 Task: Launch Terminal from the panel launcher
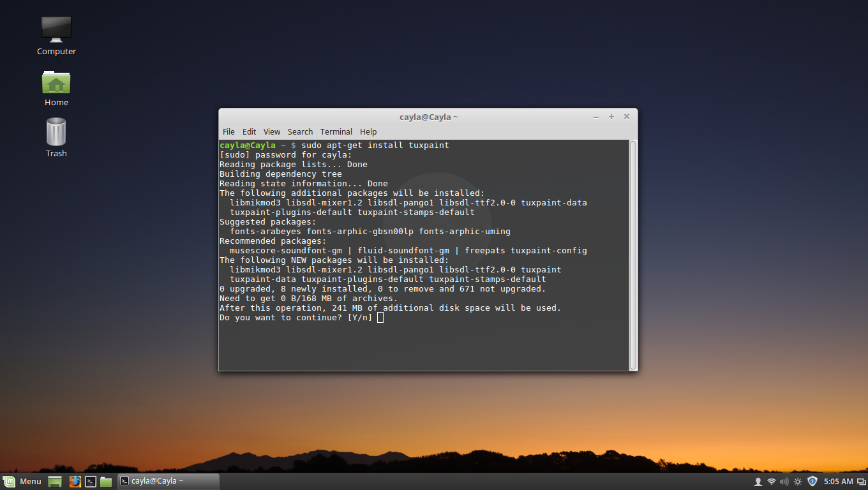(x=91, y=481)
